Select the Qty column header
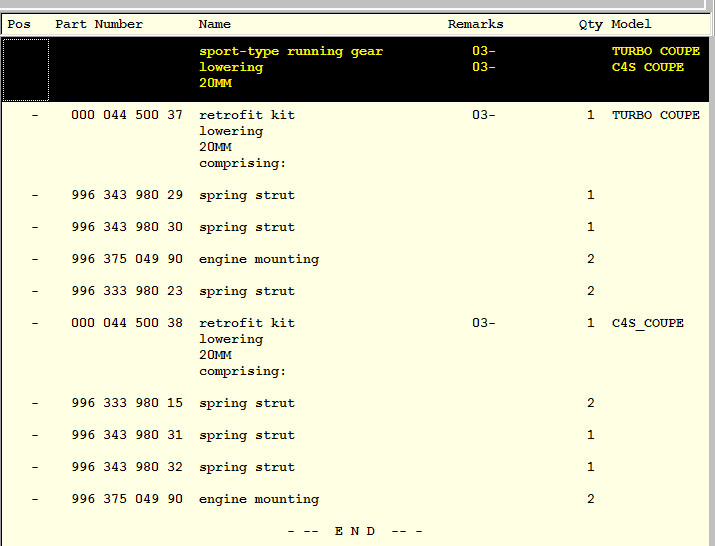The image size is (715, 546). 590,24
